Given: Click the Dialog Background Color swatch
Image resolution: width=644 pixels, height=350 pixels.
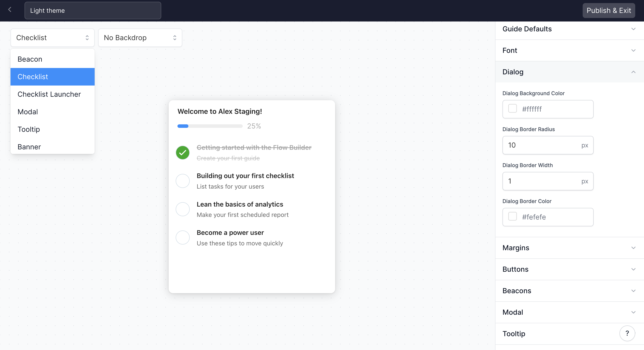Looking at the screenshot, I should pyautogui.click(x=513, y=109).
